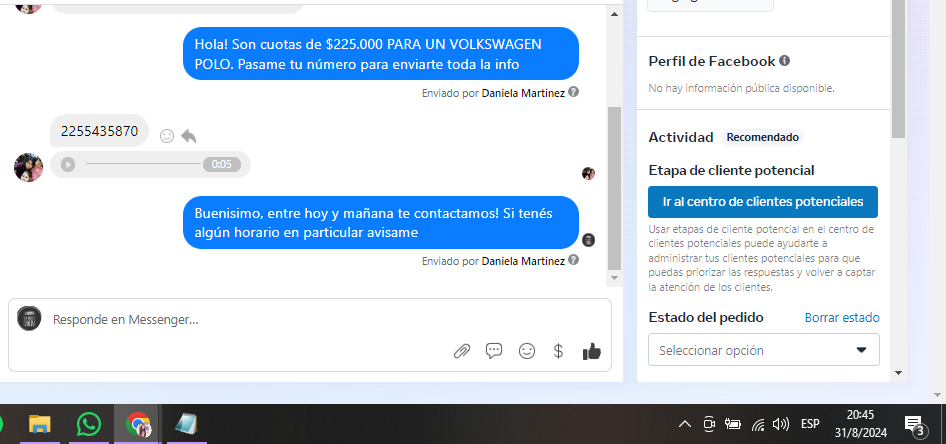Click the dollar sign payment icon
Viewport: 946px width, 444px height.
tap(559, 350)
